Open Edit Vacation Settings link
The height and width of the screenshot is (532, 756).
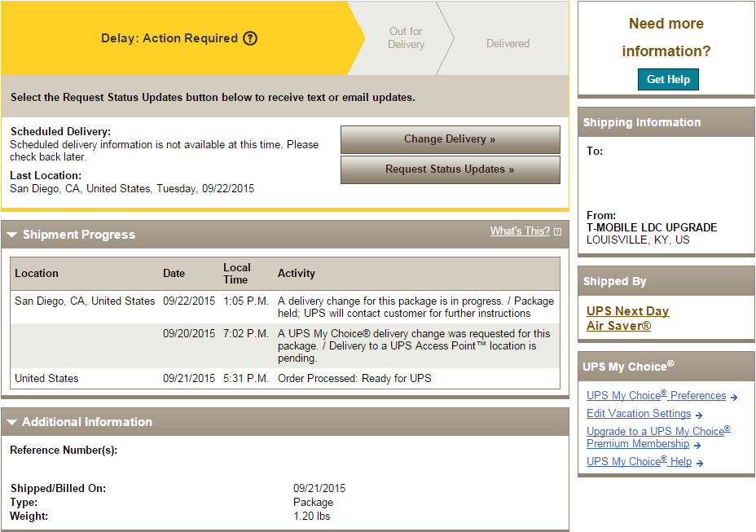[639, 413]
